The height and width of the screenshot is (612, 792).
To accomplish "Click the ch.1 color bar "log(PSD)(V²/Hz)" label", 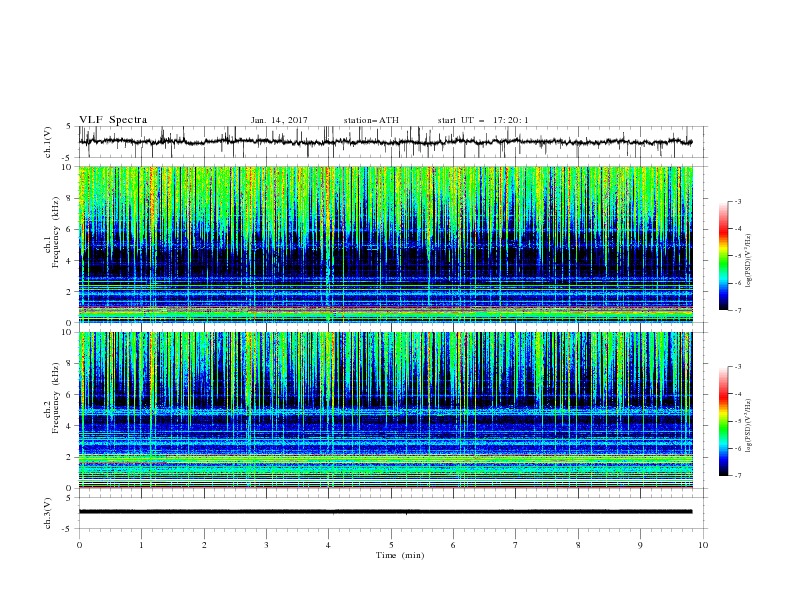I will coord(749,261).
